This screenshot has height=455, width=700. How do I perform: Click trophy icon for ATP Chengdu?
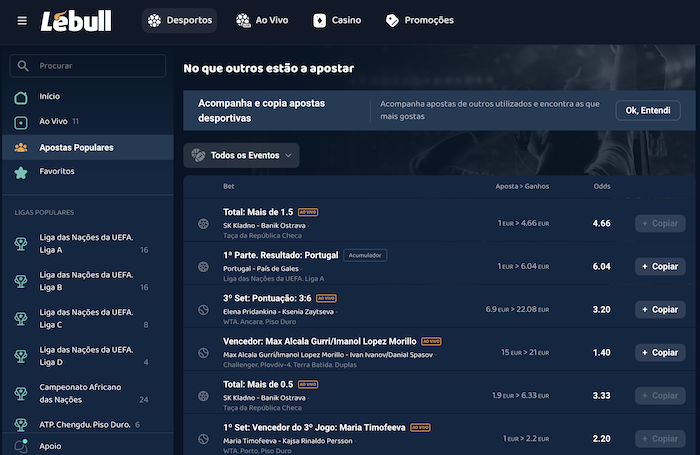coord(21,424)
